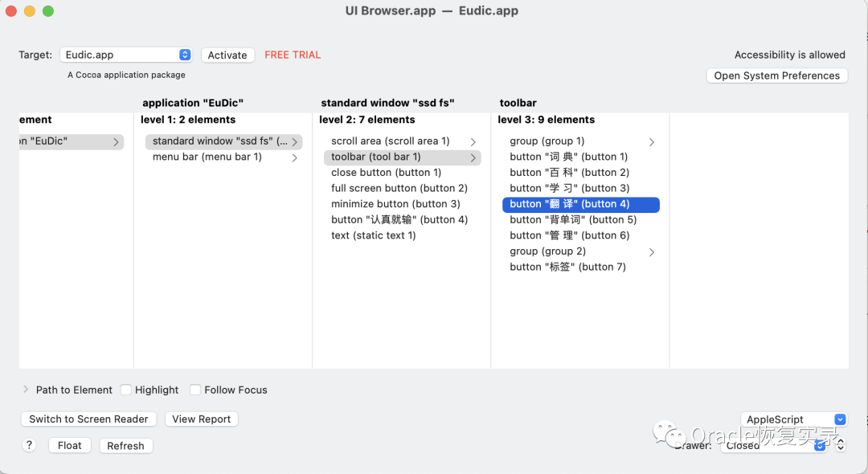868x474 pixels.
Task: Select button "背单词" (button 5) row
Action: coord(581,220)
